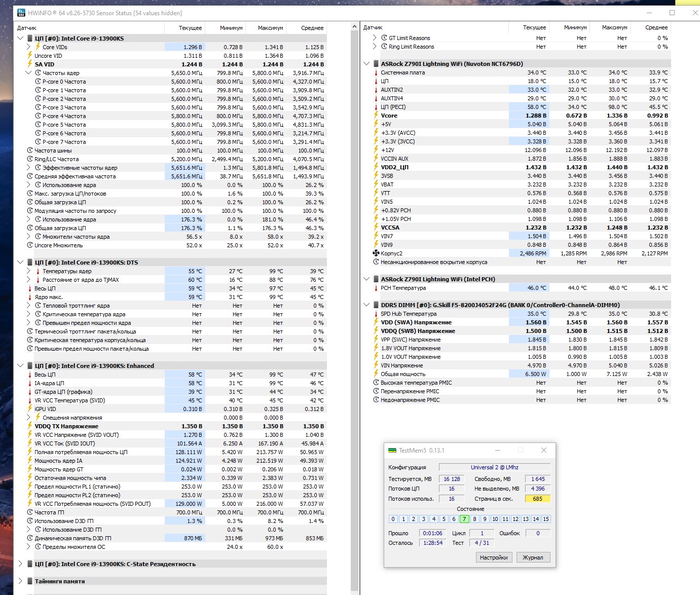The width and height of the screenshot is (700, 595).
Task: Click state cell 15 in TestMem5
Action: [x=546, y=519]
